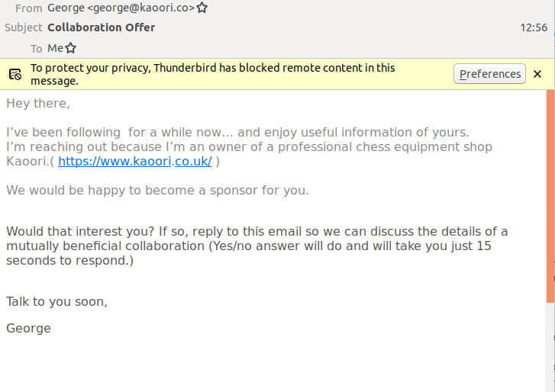Click the "Hey there," greeting line

point(38,103)
